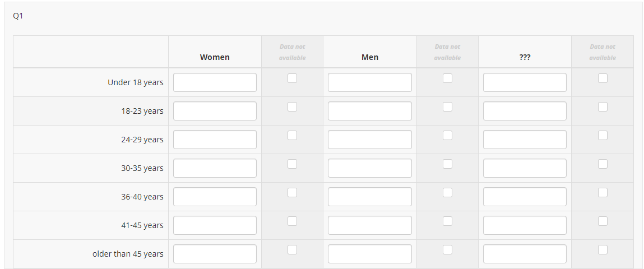Click the ??? input for older than 45 years

pos(525,254)
